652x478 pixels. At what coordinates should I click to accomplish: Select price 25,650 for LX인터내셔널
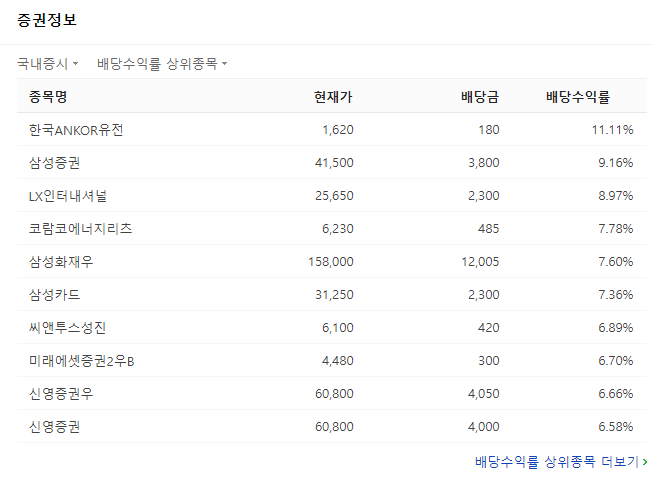point(334,196)
